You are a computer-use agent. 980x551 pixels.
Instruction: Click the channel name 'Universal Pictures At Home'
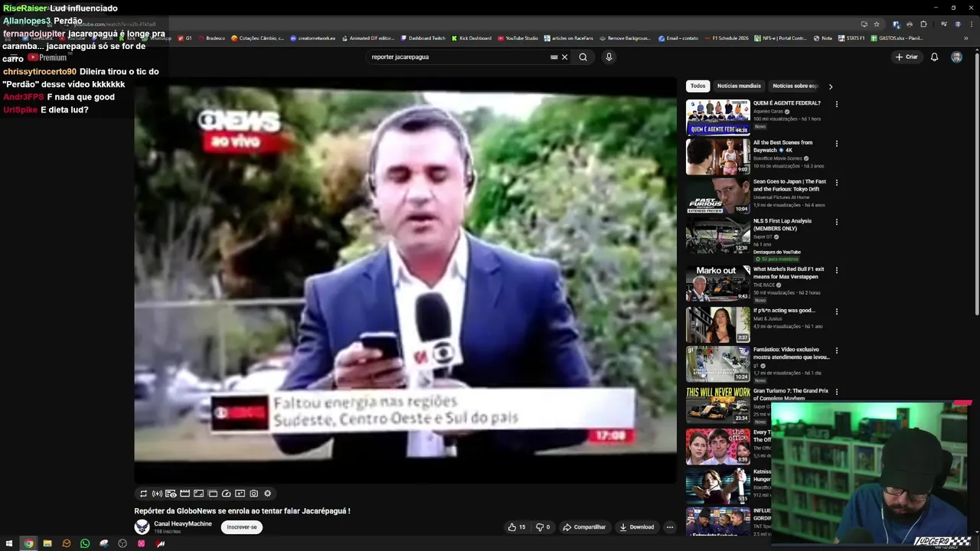(781, 197)
